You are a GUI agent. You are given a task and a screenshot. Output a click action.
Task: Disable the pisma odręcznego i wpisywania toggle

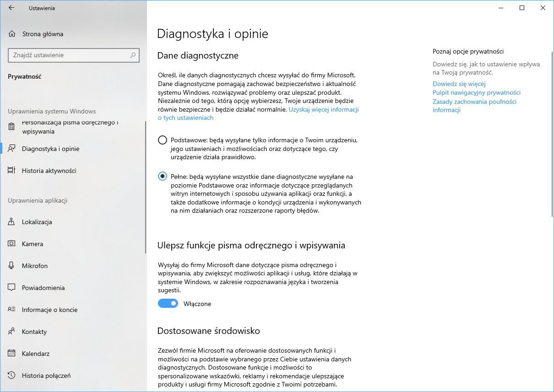[x=168, y=303]
